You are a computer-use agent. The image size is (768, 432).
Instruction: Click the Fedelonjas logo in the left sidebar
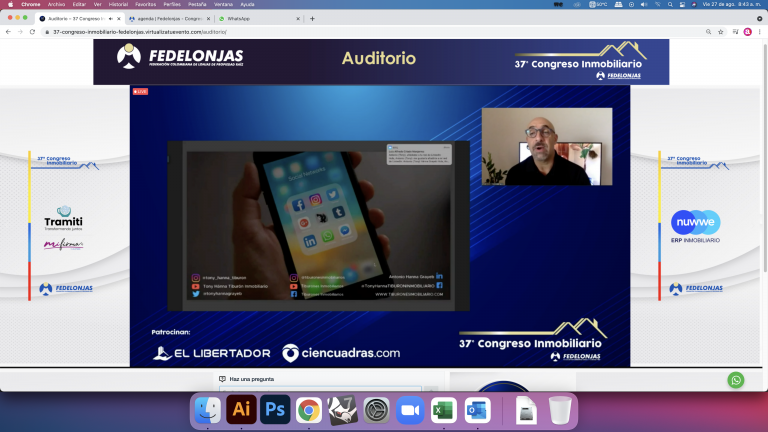(x=66, y=288)
